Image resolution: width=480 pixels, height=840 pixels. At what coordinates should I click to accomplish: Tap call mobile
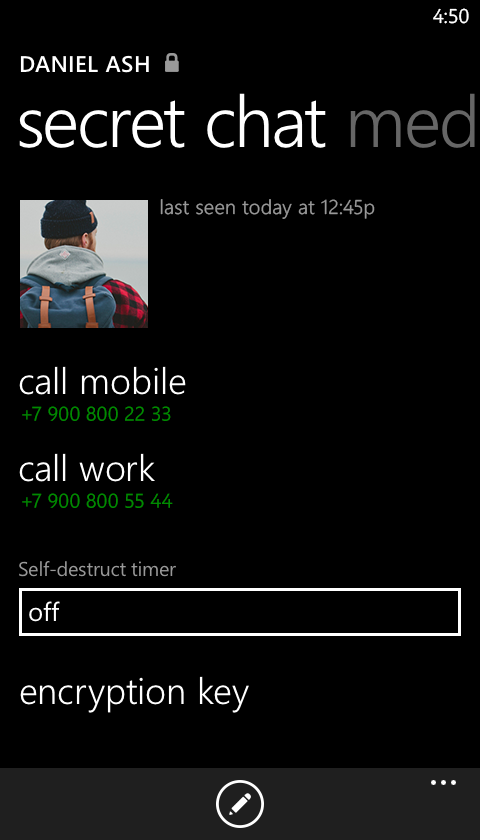102,382
